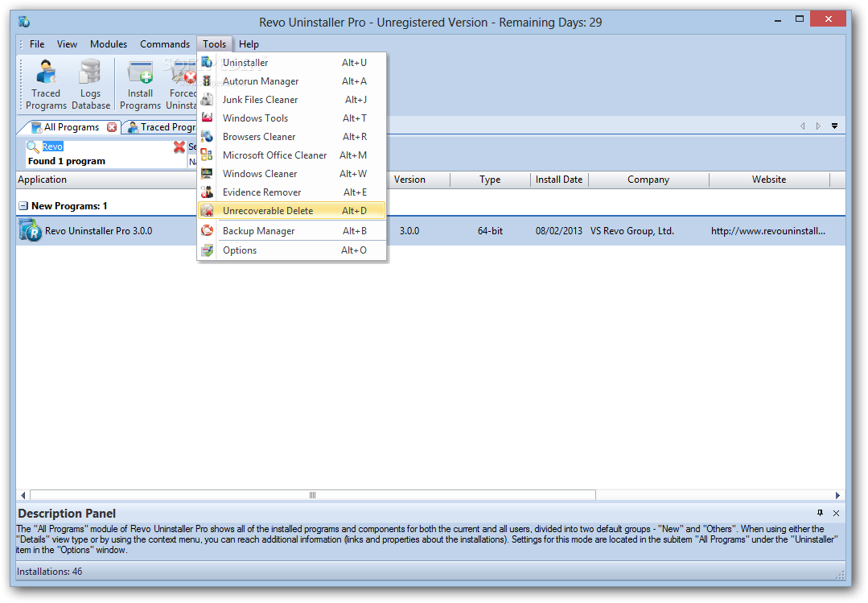Open Options from Tools menu
Viewport: 868px width, 603px height.
coord(292,250)
